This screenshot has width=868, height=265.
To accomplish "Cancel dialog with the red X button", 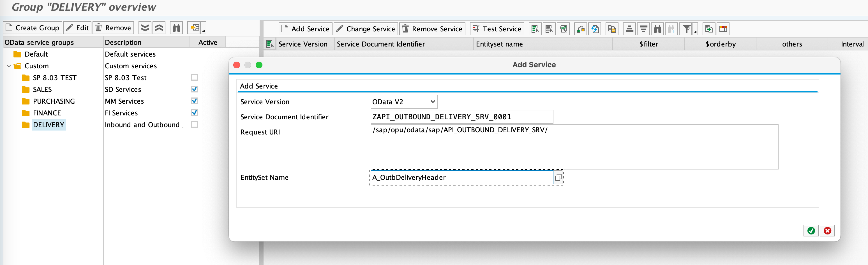I will click(827, 231).
